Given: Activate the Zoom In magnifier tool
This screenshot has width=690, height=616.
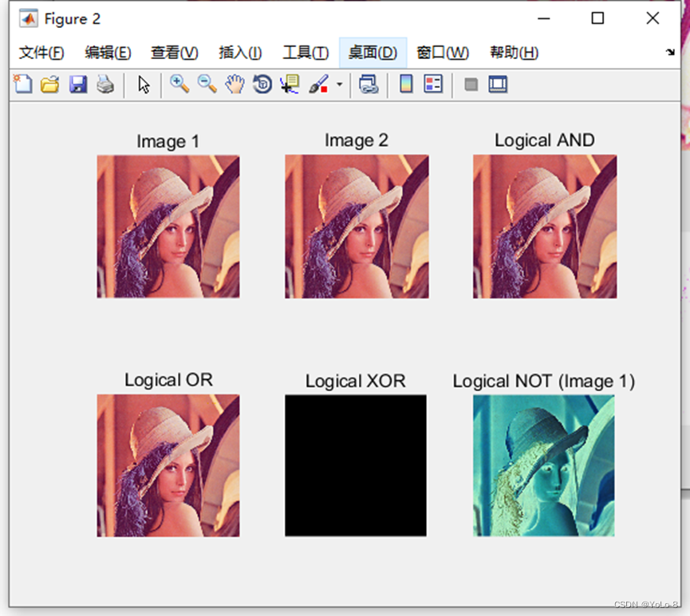Looking at the screenshot, I should point(179,84).
